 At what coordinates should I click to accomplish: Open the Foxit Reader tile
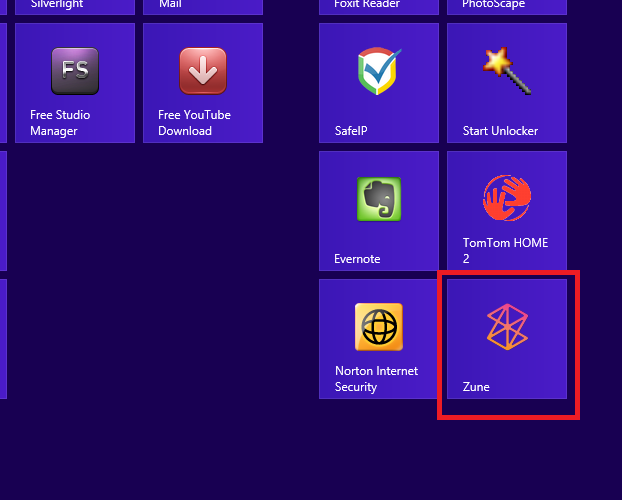click(x=379, y=7)
